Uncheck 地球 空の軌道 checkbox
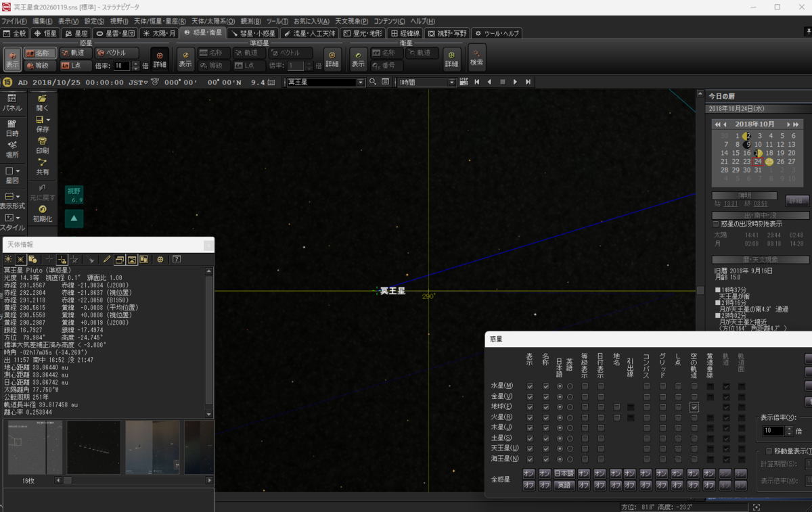 click(694, 407)
